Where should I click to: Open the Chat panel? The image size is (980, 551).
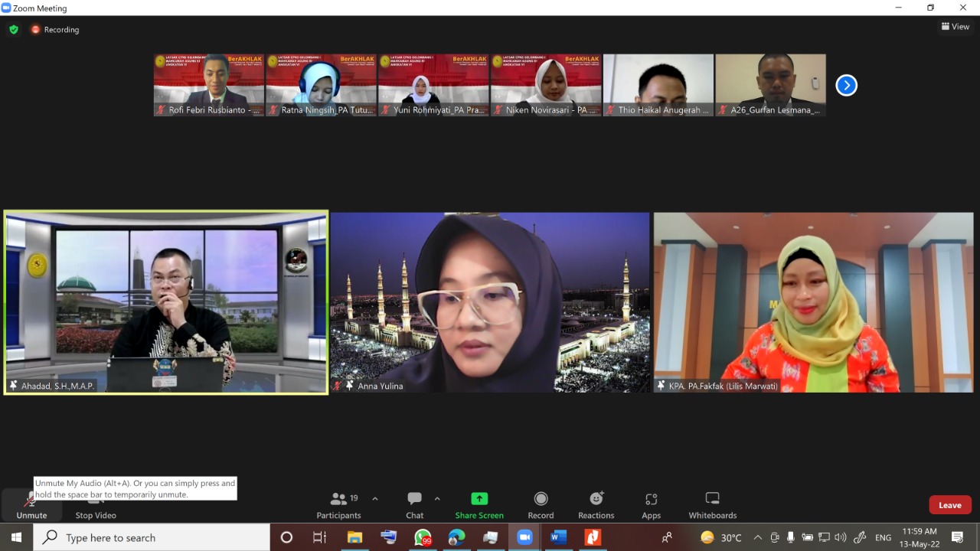[x=414, y=505]
